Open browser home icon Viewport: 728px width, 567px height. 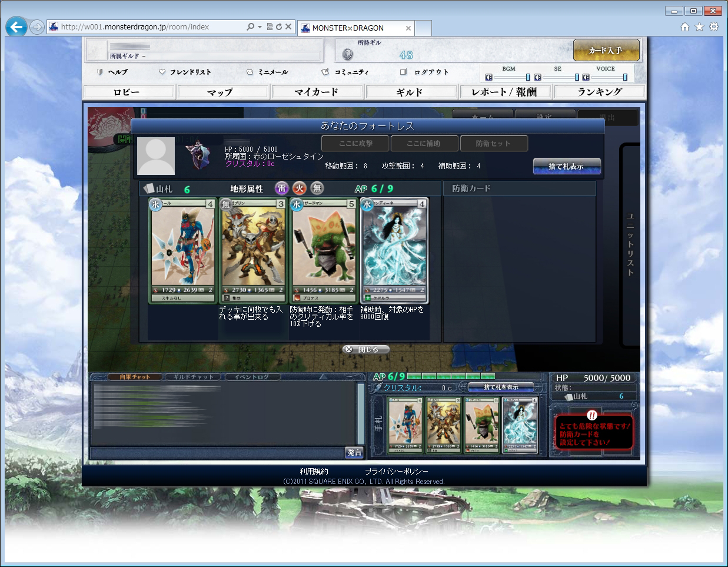(684, 26)
